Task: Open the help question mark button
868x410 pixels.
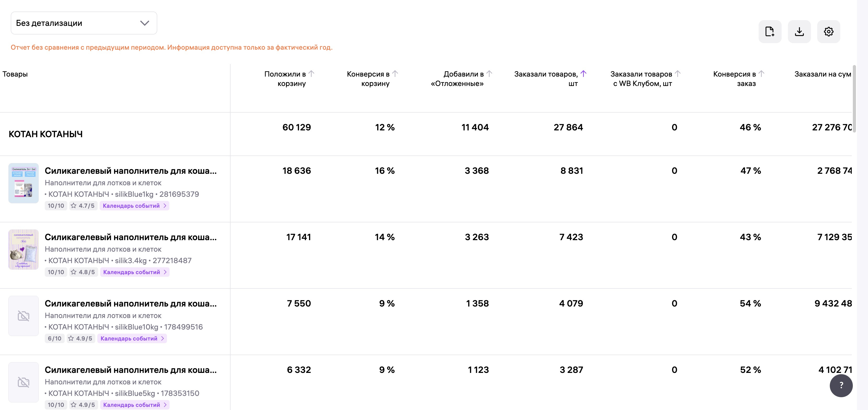Action: [841, 385]
